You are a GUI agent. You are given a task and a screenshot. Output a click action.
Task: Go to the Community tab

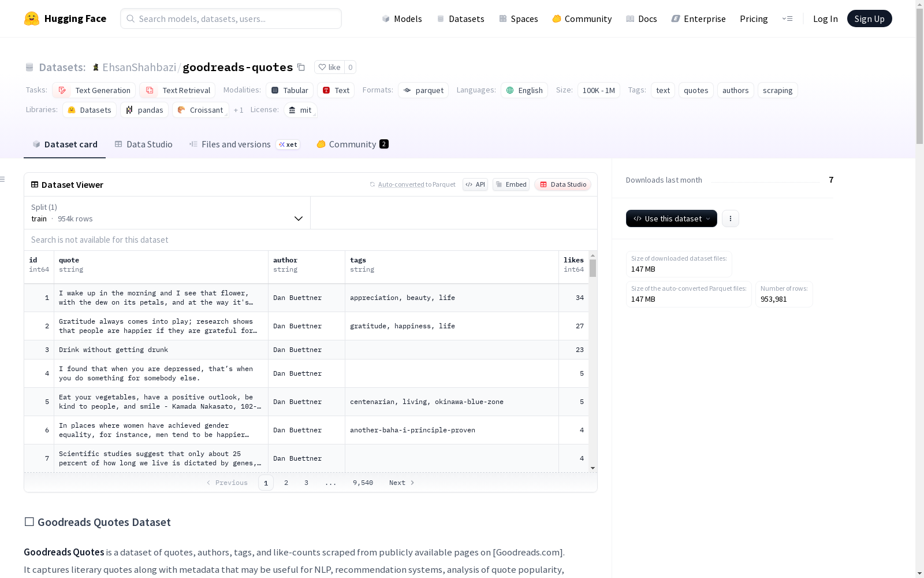[352, 144]
